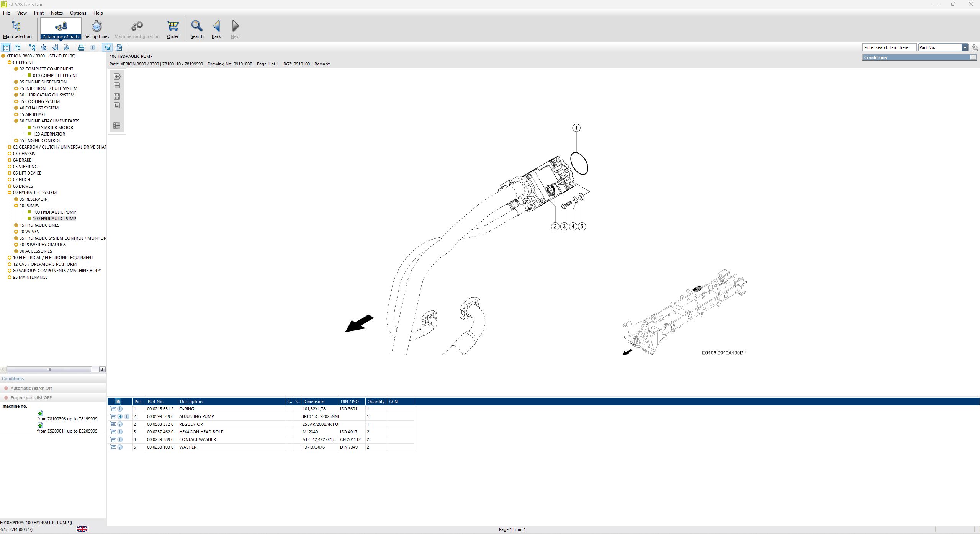Open the Search function
980x534 pixels.
pyautogui.click(x=197, y=27)
